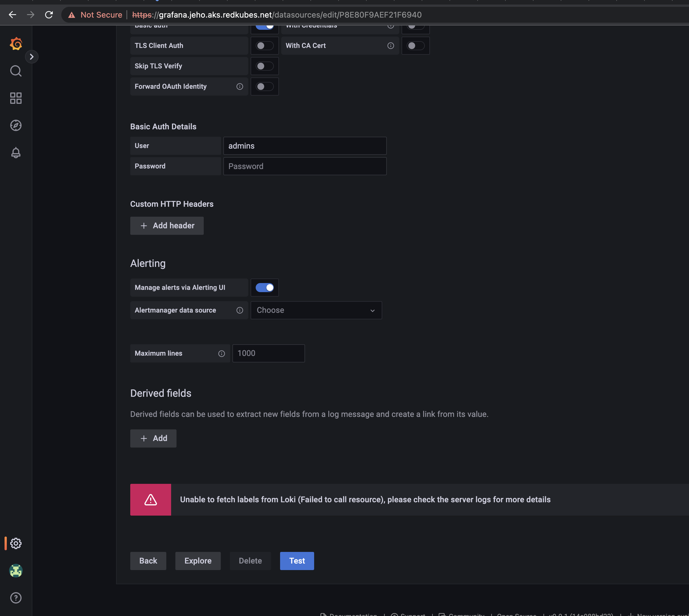Open Alertmanager data source Choose dropdown
689x616 pixels.
coord(316,310)
